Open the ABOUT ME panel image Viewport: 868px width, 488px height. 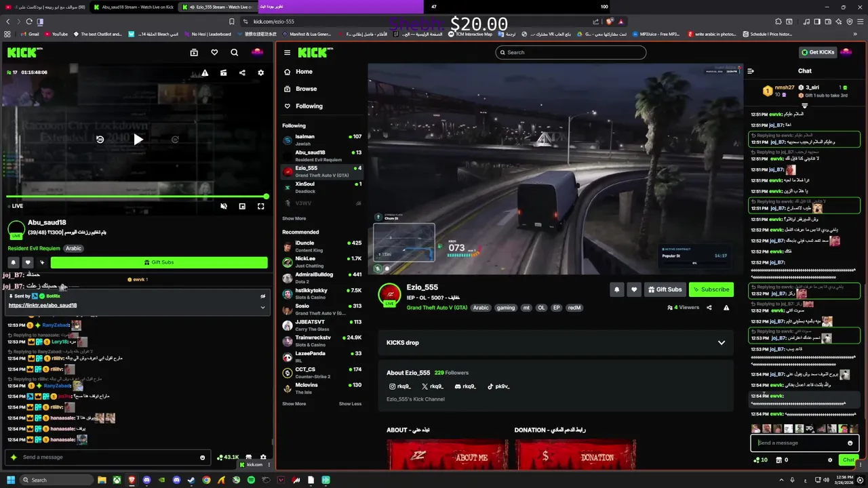(447, 455)
